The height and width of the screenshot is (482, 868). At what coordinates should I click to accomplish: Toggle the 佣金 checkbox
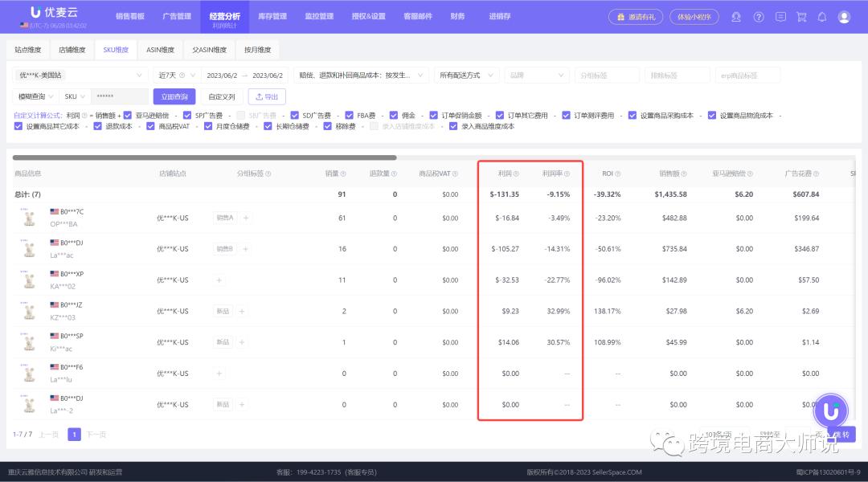click(394, 116)
